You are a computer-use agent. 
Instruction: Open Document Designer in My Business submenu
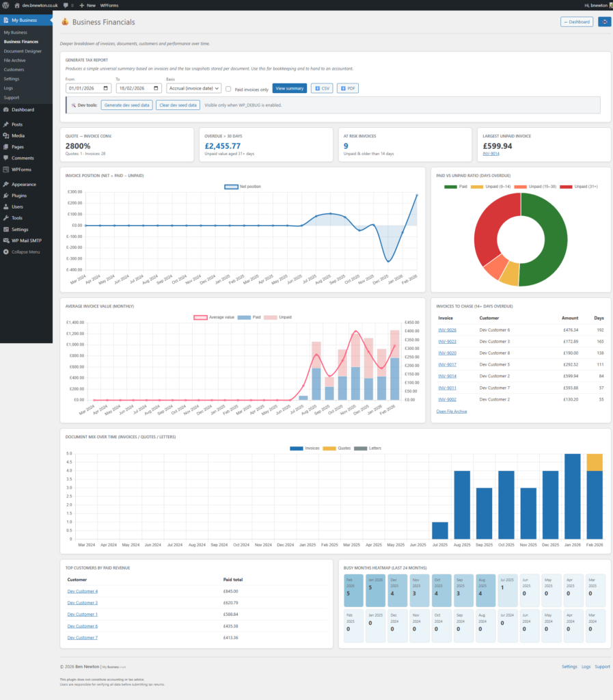(23, 51)
